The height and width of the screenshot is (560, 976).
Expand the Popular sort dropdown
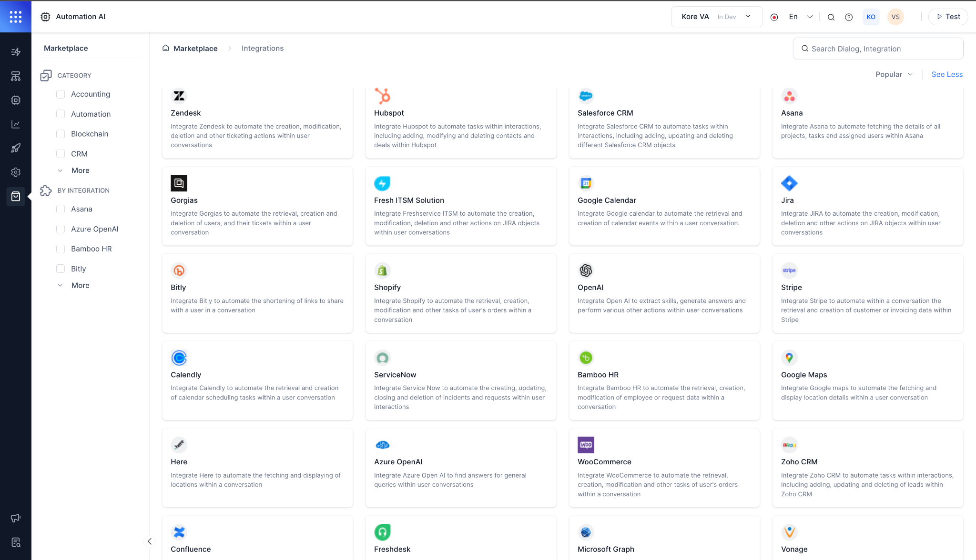pos(894,74)
